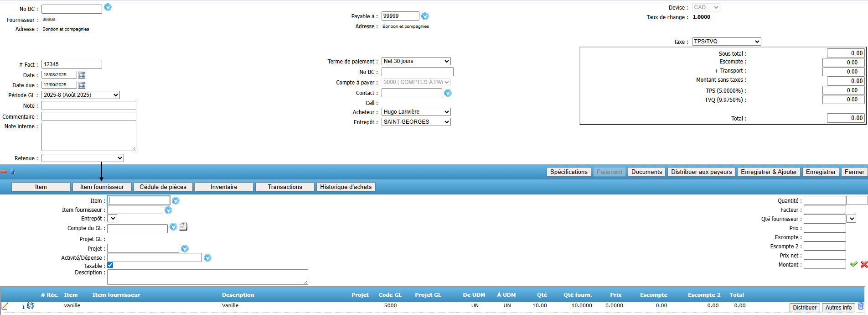
Task: Click the green checkmark to confirm line
Action: (853, 264)
